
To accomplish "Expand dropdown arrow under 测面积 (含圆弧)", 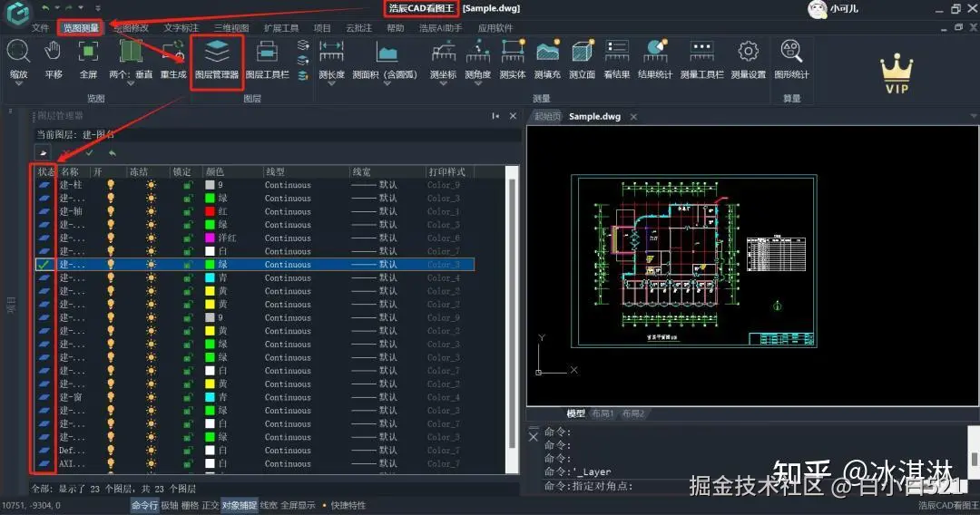I will point(387,83).
